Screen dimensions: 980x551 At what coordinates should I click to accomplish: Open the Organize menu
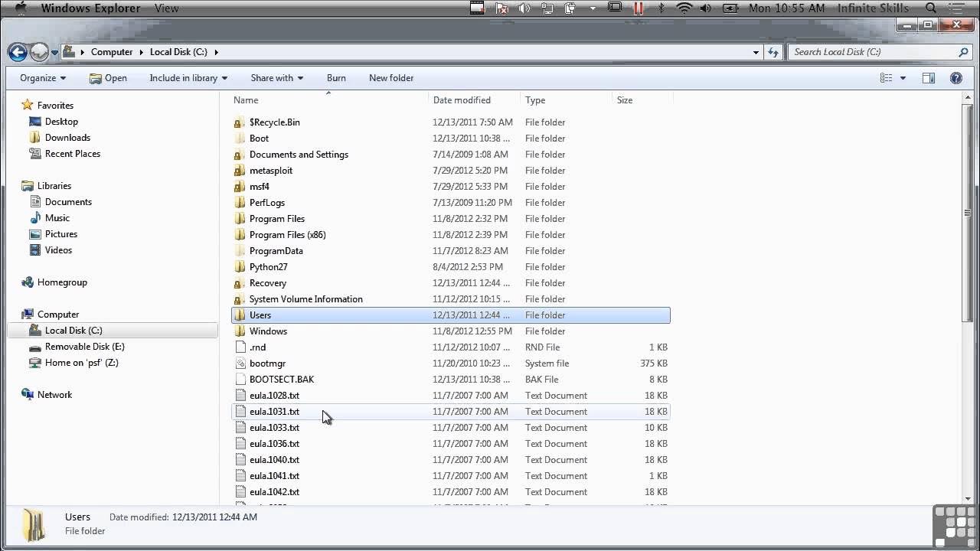tap(43, 78)
